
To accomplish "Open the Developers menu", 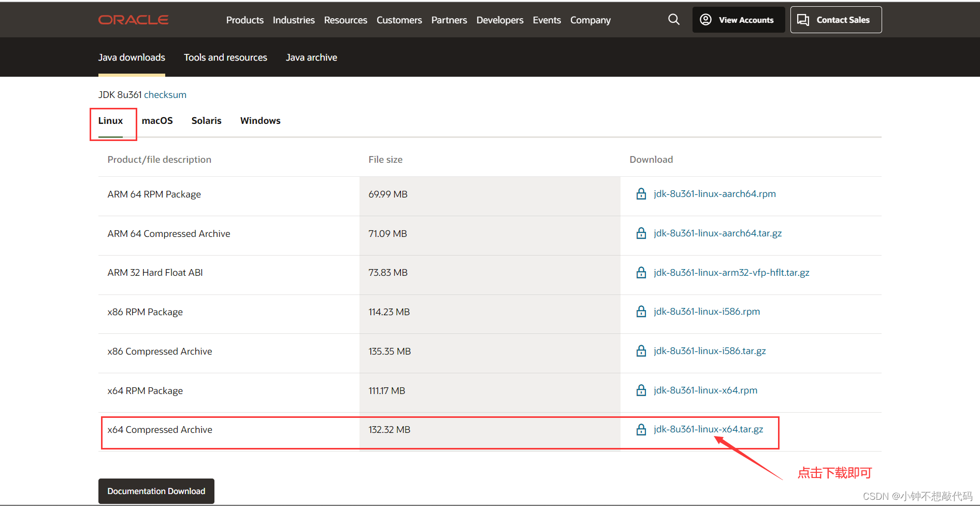I will click(x=500, y=20).
